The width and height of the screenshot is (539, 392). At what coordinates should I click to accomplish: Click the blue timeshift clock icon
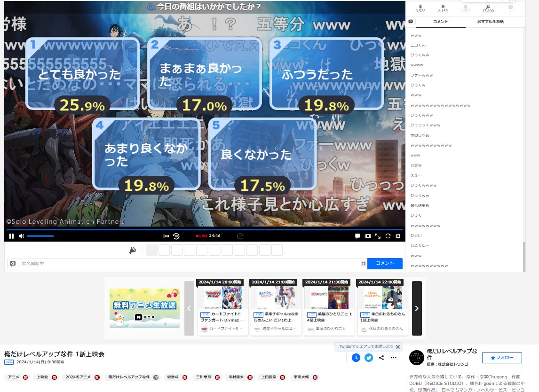click(356, 358)
